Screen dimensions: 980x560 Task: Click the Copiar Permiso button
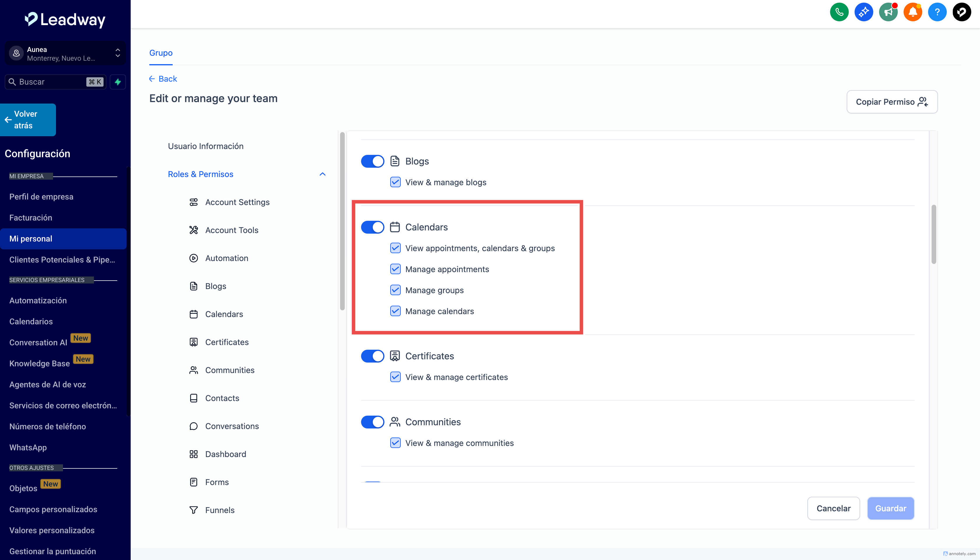pos(892,101)
